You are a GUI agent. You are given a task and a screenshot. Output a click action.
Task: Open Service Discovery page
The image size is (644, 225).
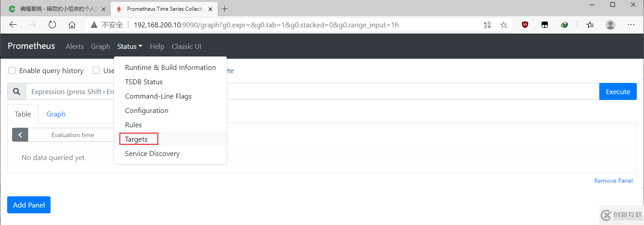point(170,154)
